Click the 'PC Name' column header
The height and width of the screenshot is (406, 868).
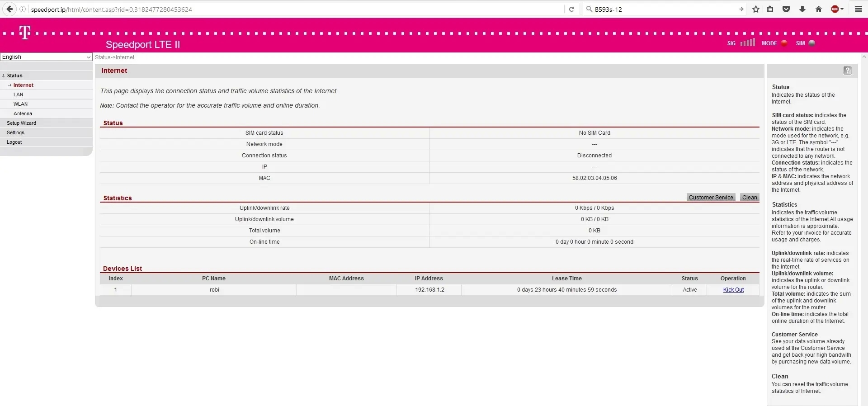click(214, 279)
